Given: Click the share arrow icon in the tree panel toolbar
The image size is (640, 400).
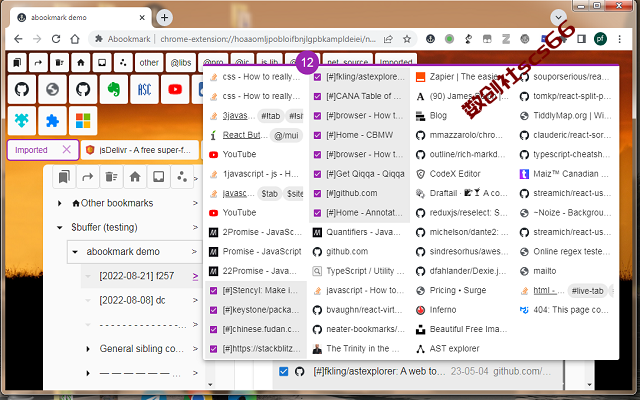Looking at the screenshot, I should click(88, 177).
